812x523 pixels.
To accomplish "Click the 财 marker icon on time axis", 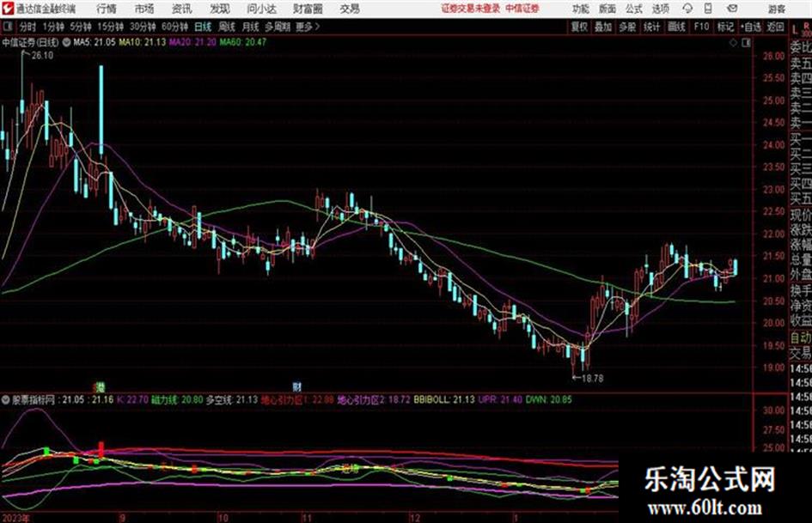I will coord(296,386).
